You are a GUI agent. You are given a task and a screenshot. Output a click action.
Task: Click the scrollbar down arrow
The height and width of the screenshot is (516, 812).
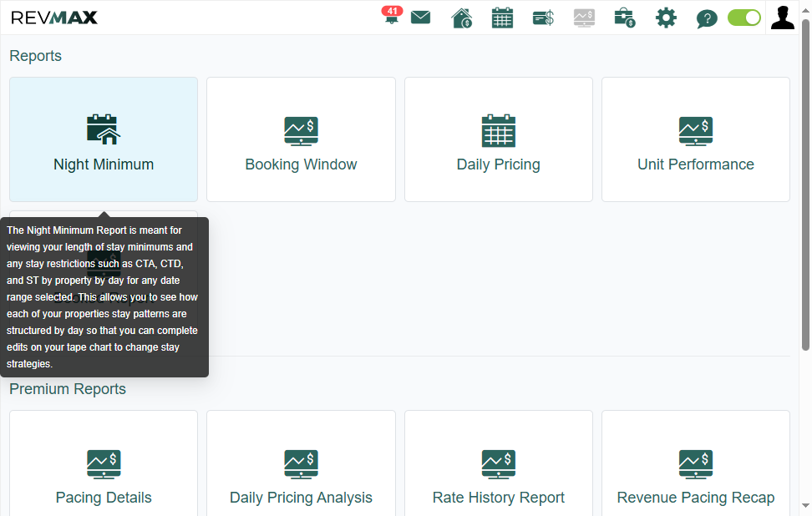coord(805,506)
